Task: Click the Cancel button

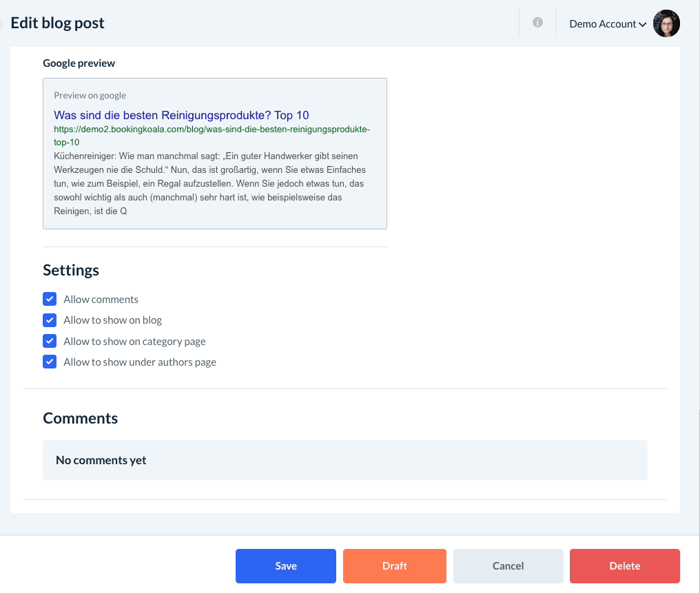Action: [x=508, y=566]
